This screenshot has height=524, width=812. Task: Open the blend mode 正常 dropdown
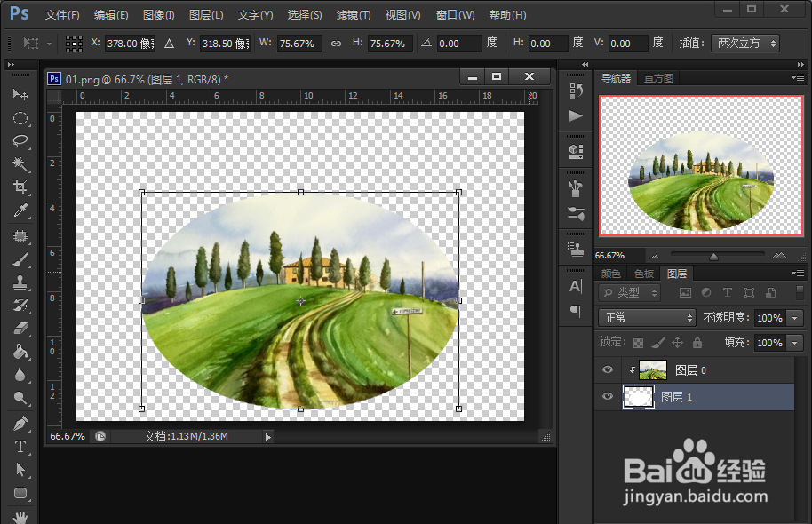pos(647,317)
